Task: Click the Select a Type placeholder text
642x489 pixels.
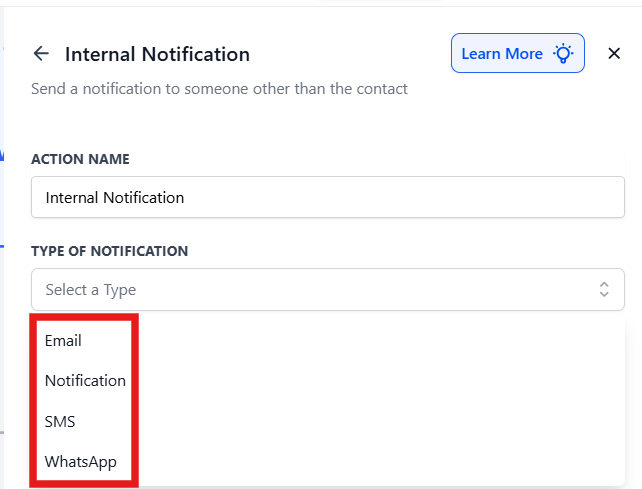Action: (x=90, y=290)
